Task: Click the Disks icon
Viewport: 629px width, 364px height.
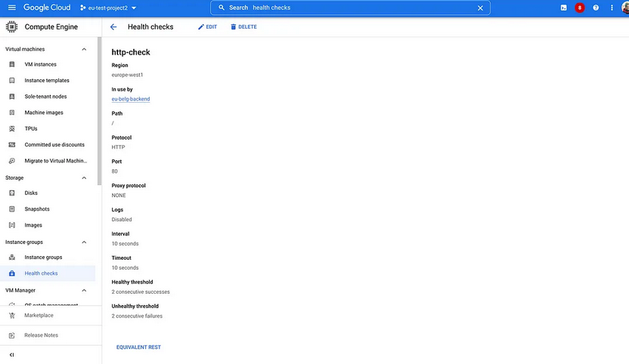Action: [x=12, y=193]
